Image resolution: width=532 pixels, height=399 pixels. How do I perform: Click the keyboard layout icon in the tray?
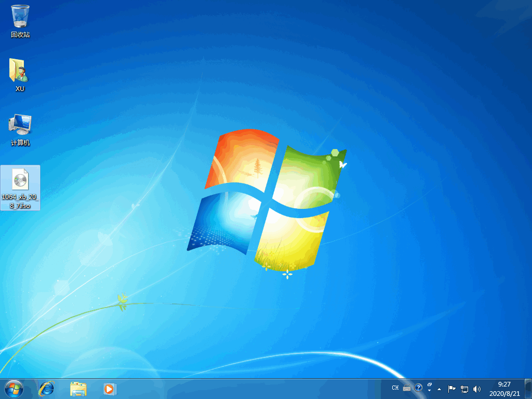coord(407,388)
